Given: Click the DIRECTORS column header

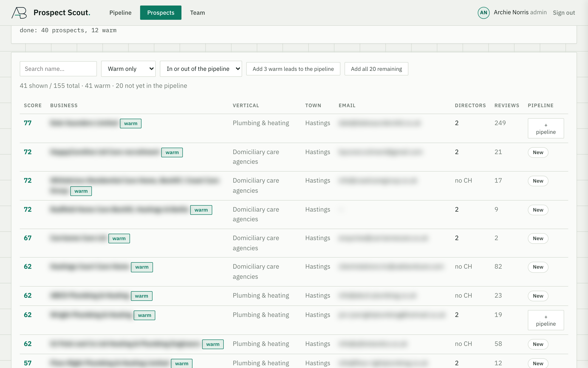Looking at the screenshot, I should [x=470, y=105].
